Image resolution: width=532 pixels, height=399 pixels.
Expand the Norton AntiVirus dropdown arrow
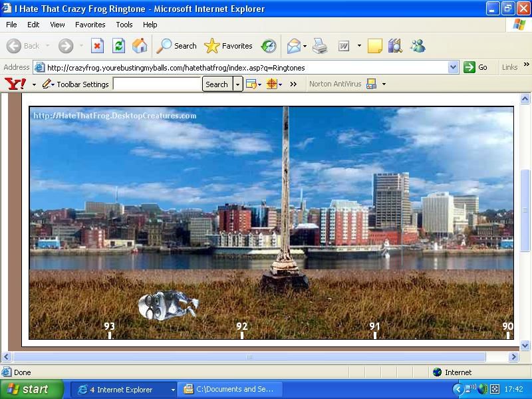(x=384, y=84)
